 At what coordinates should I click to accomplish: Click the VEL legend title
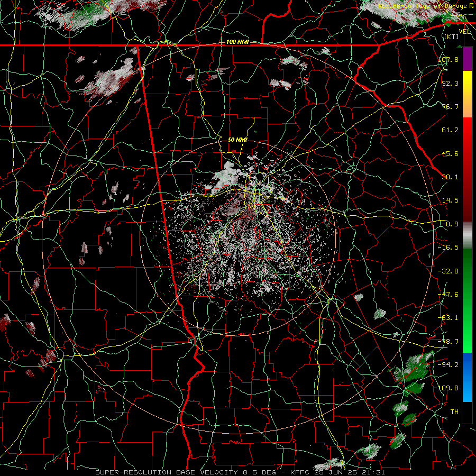point(465,32)
